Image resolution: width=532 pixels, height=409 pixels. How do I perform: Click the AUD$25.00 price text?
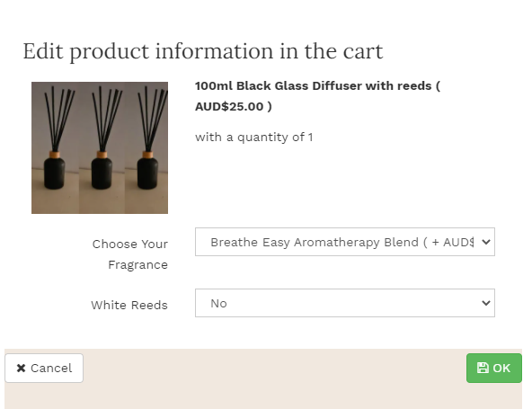coord(229,107)
